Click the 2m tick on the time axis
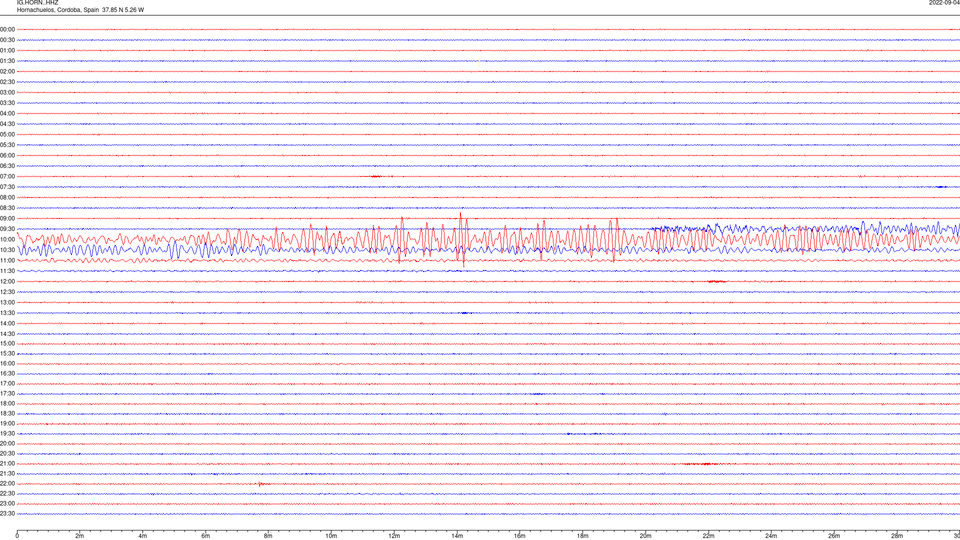 [x=80, y=536]
